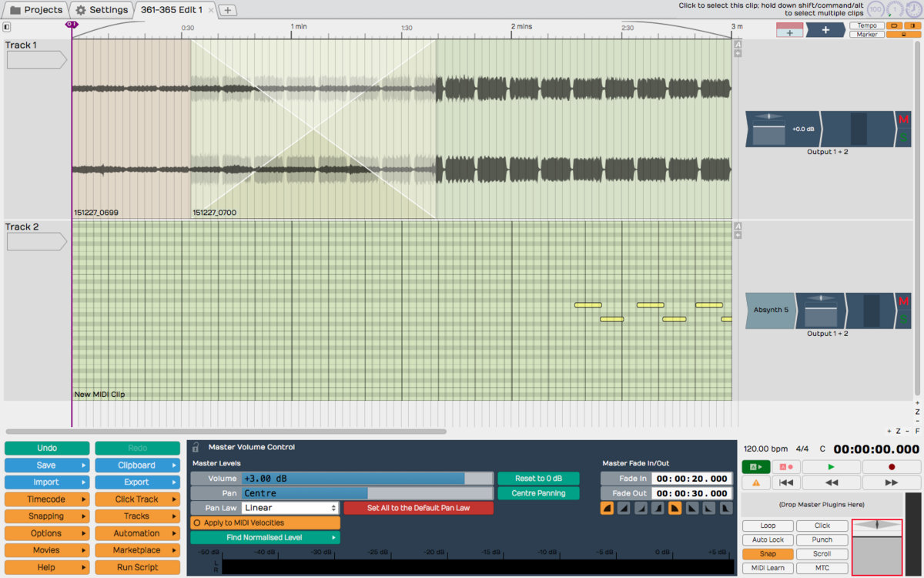Open the Settings tab
Image resolution: width=924 pixels, height=578 pixels.
tap(102, 10)
